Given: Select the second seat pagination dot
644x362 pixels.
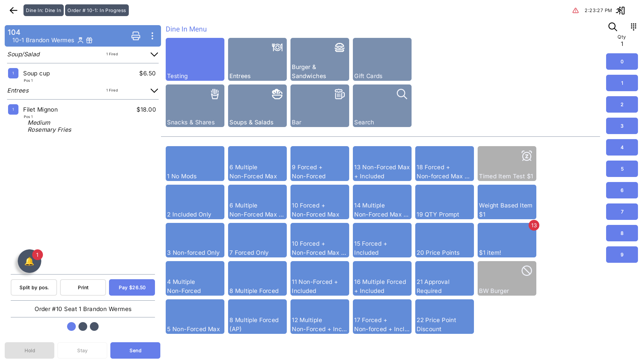Looking at the screenshot, I should pos(83,326).
